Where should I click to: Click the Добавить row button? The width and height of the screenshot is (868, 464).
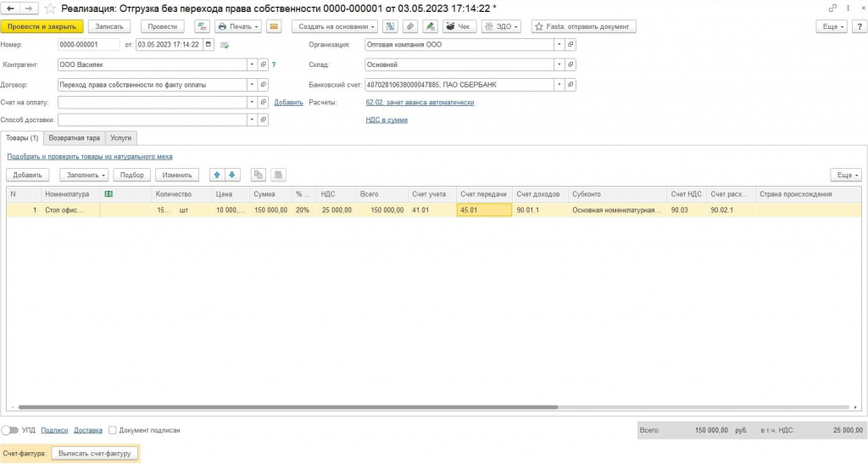(28, 175)
